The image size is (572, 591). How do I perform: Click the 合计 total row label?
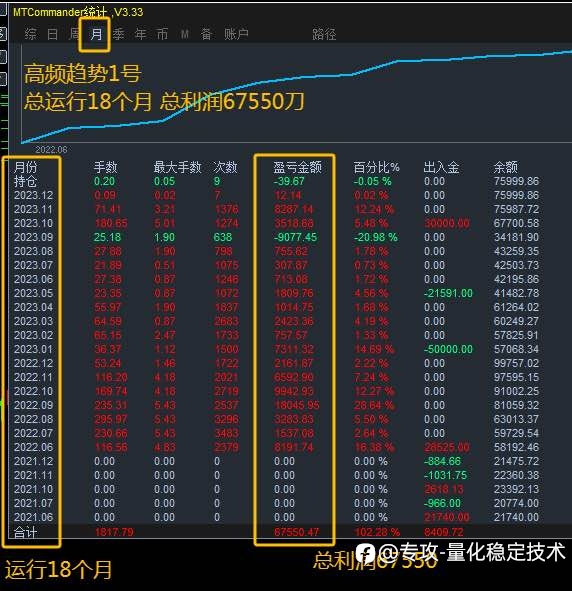pos(26,532)
